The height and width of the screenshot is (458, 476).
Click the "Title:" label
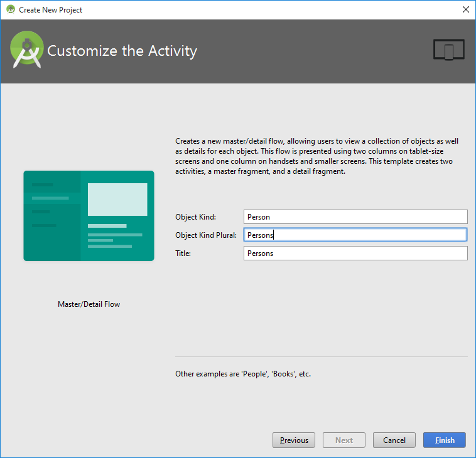click(183, 253)
